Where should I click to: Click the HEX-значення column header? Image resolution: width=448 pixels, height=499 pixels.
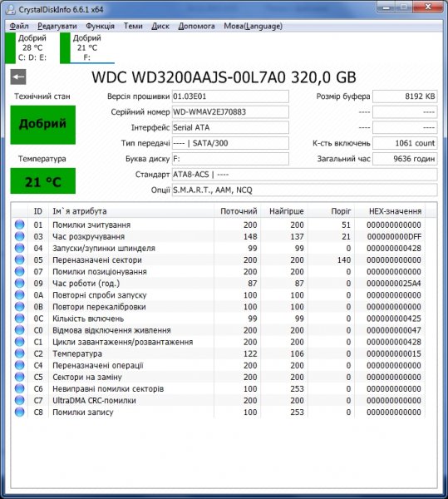pyautogui.click(x=390, y=211)
